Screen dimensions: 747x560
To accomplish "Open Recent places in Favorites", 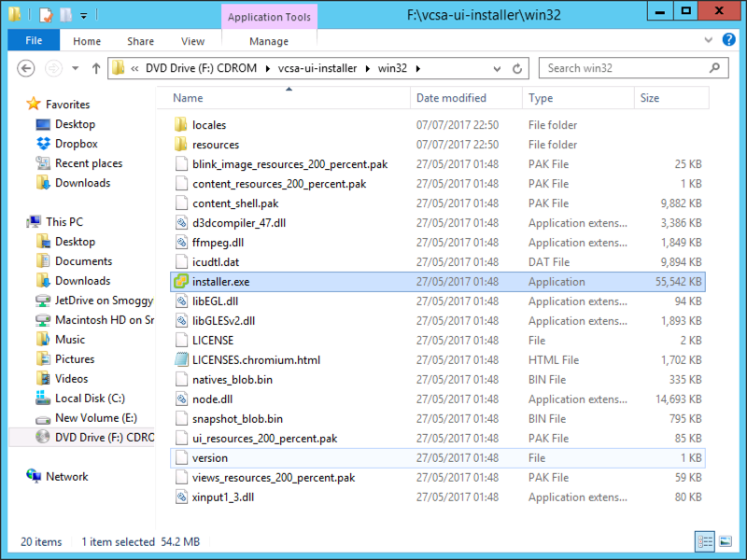I will [x=89, y=163].
